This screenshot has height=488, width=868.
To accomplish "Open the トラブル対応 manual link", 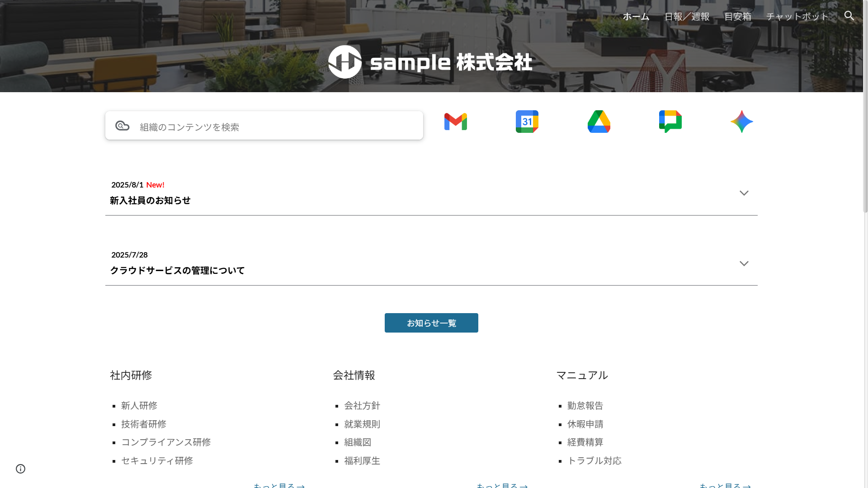I will click(x=594, y=461).
